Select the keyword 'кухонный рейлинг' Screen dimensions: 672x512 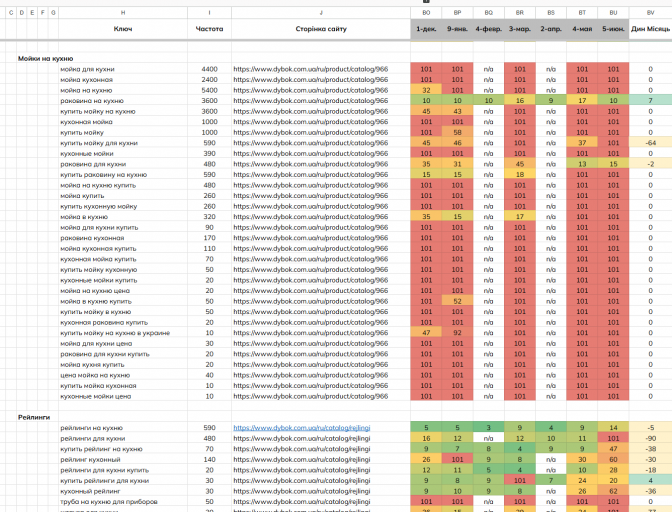90,491
